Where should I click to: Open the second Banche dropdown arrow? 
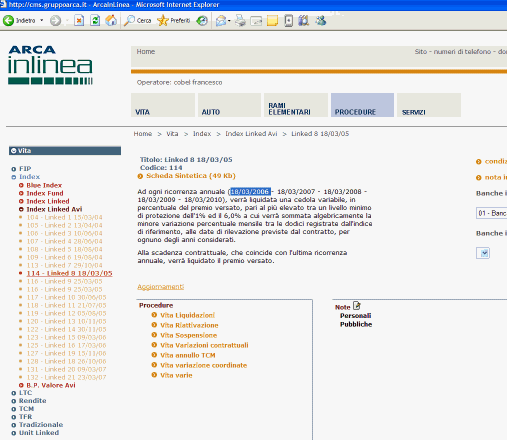484,253
